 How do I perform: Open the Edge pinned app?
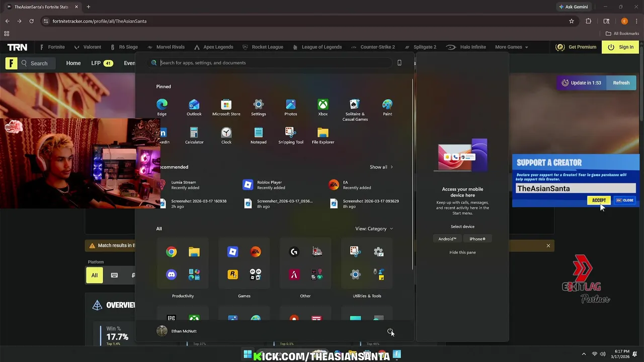162,108
